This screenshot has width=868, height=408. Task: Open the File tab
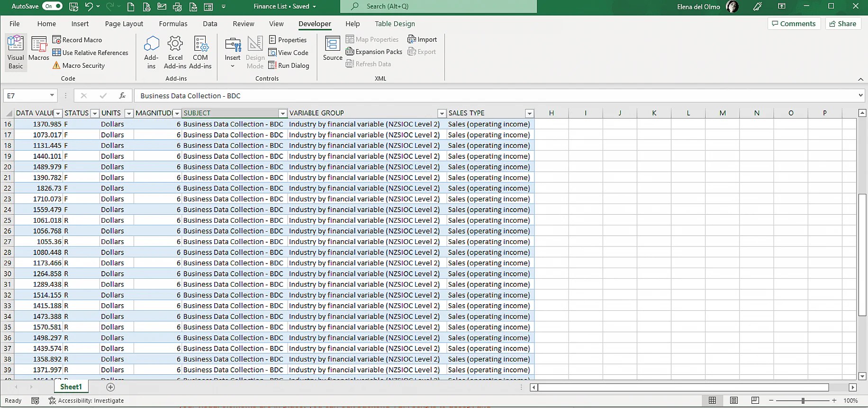pyautogui.click(x=15, y=24)
